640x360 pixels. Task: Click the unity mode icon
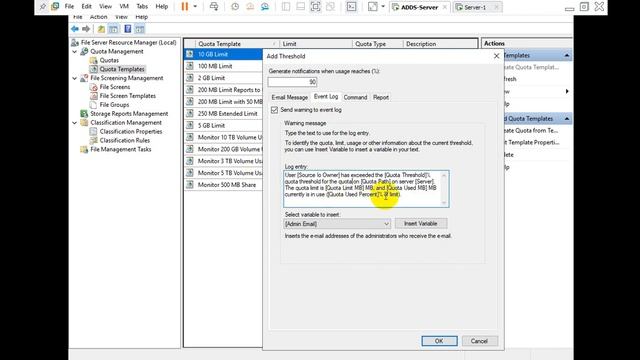(330, 7)
